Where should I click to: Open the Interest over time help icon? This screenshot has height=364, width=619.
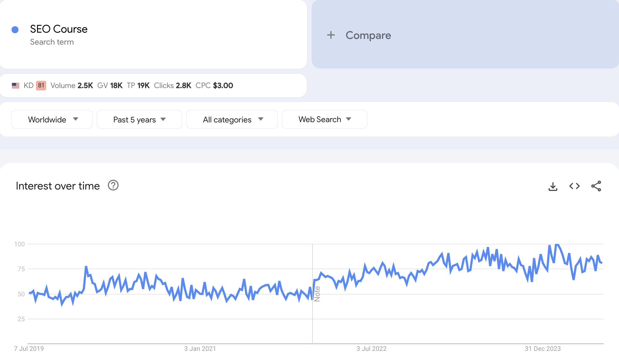coord(113,186)
